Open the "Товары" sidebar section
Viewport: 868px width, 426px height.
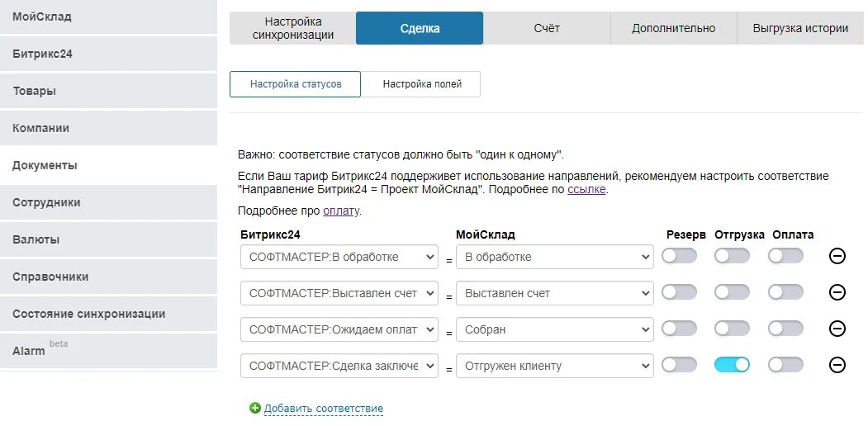point(108,91)
